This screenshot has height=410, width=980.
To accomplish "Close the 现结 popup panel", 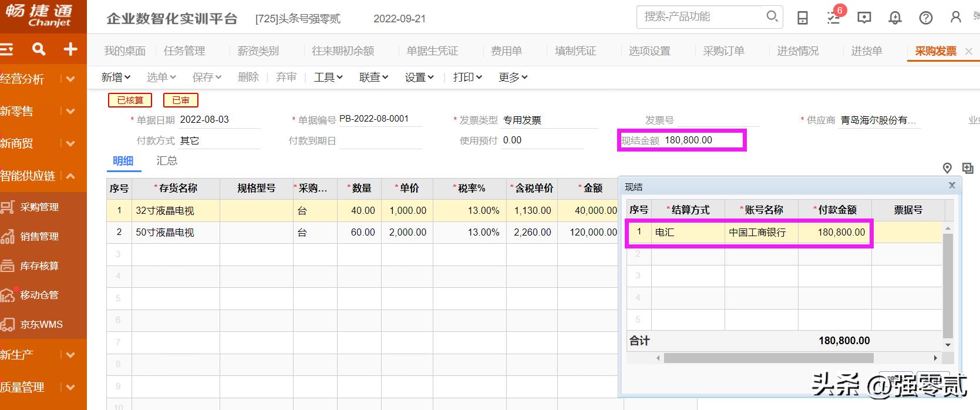I will pos(952,186).
